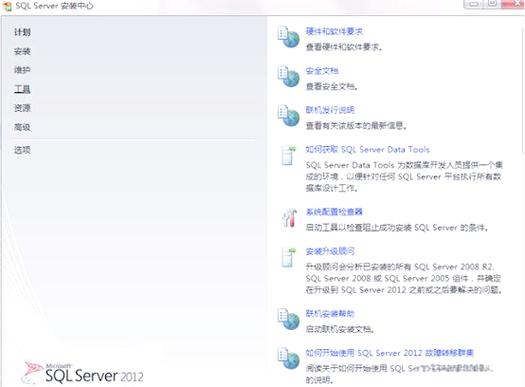
Task: Open the 联机发行说明 link
Action: [330, 110]
